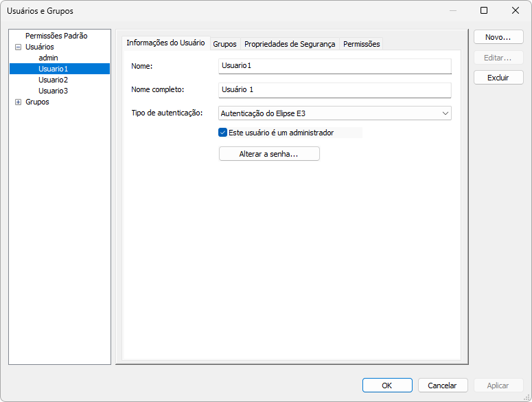Click the Excluir button
The width and height of the screenshot is (532, 402).
click(498, 78)
